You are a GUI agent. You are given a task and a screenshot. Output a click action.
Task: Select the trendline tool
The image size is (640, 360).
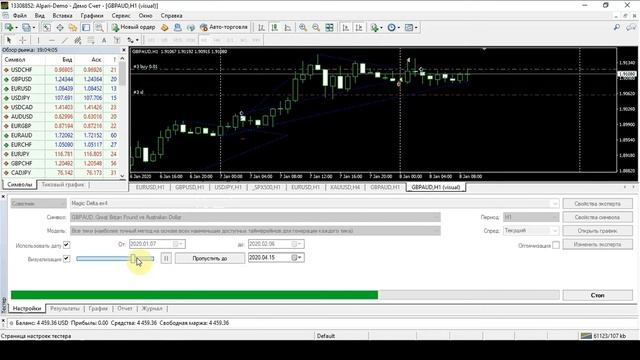tap(65, 40)
